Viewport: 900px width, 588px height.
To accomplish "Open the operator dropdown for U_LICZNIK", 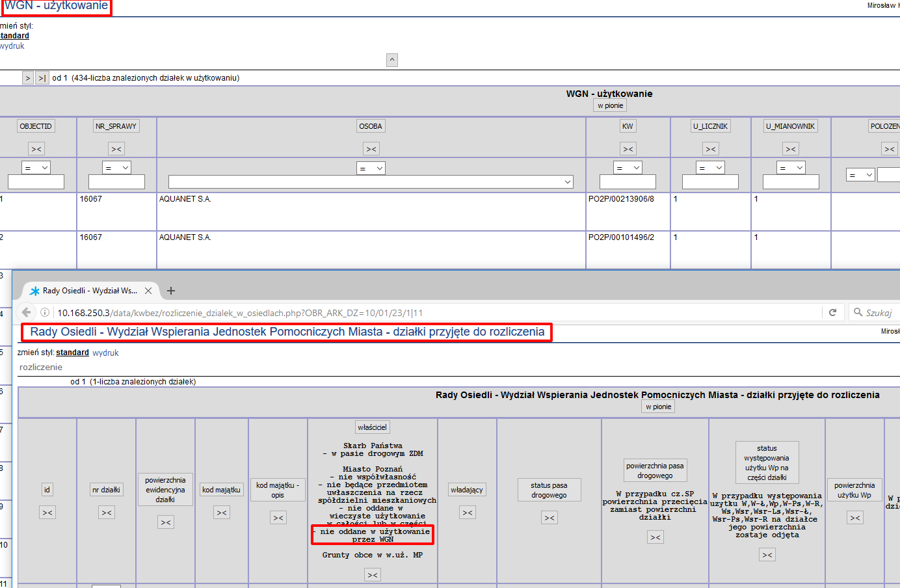I will pyautogui.click(x=710, y=168).
